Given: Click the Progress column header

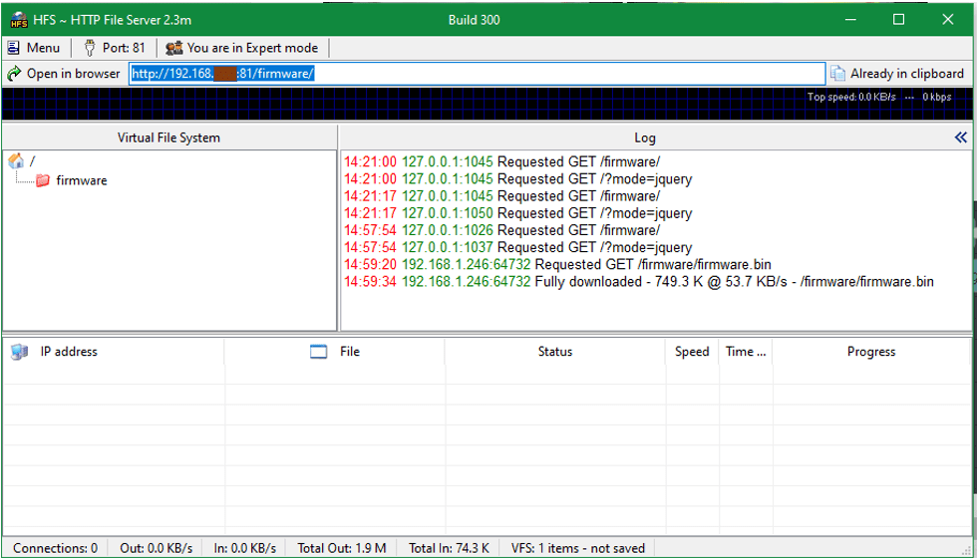Looking at the screenshot, I should coord(870,352).
